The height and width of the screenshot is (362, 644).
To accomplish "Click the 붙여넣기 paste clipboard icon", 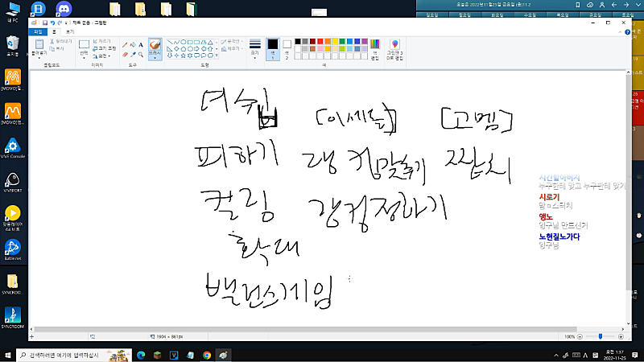I will pyautogui.click(x=39, y=44).
